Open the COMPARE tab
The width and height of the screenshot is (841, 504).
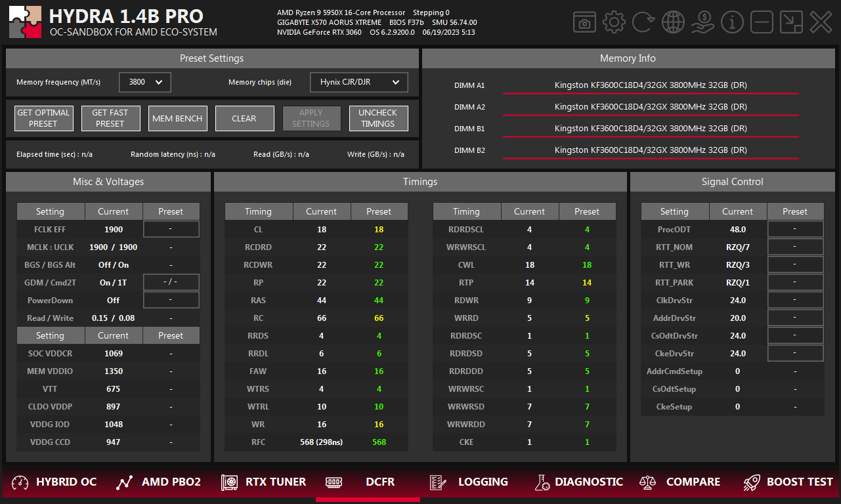[680, 482]
